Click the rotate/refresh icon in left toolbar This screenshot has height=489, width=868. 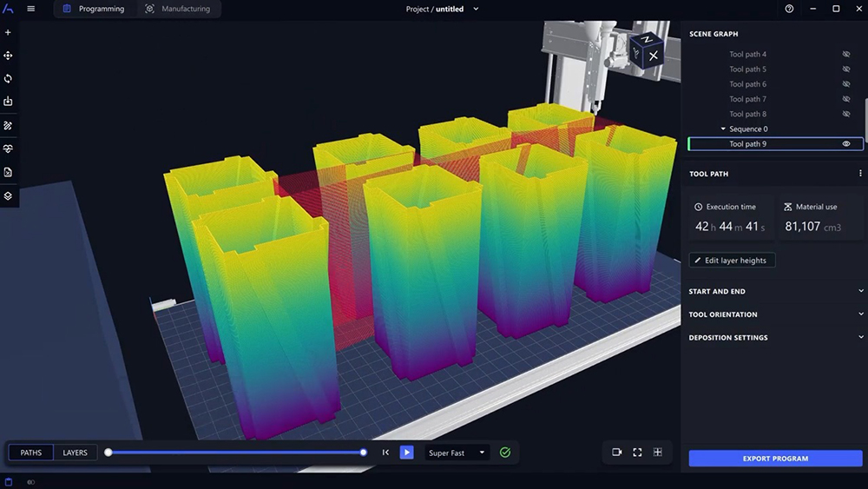coord(8,78)
